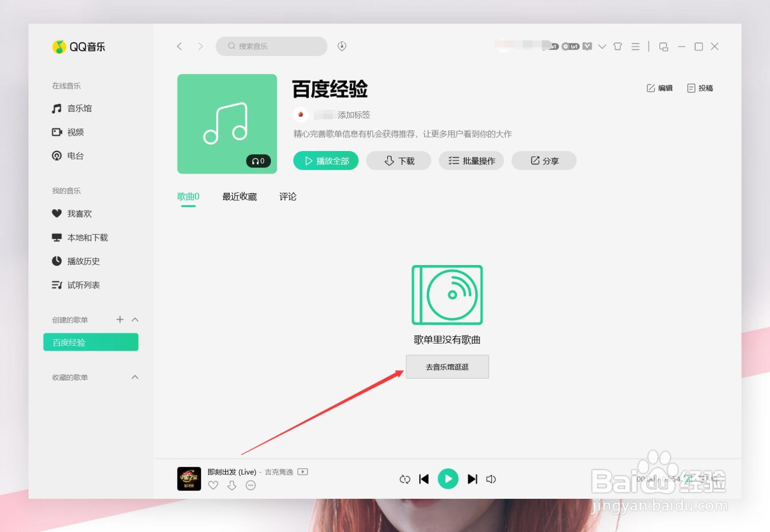Select the 百度经验 playlist in sidebar
The width and height of the screenshot is (770, 532).
pyautogui.click(x=91, y=342)
